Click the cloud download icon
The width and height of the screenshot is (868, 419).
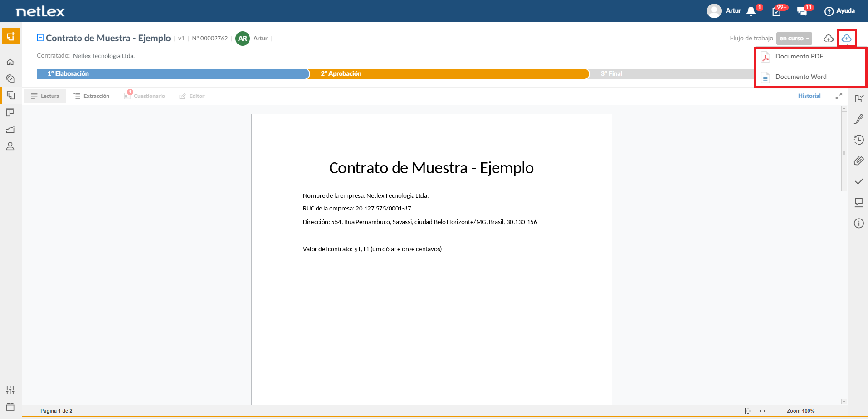tap(846, 38)
